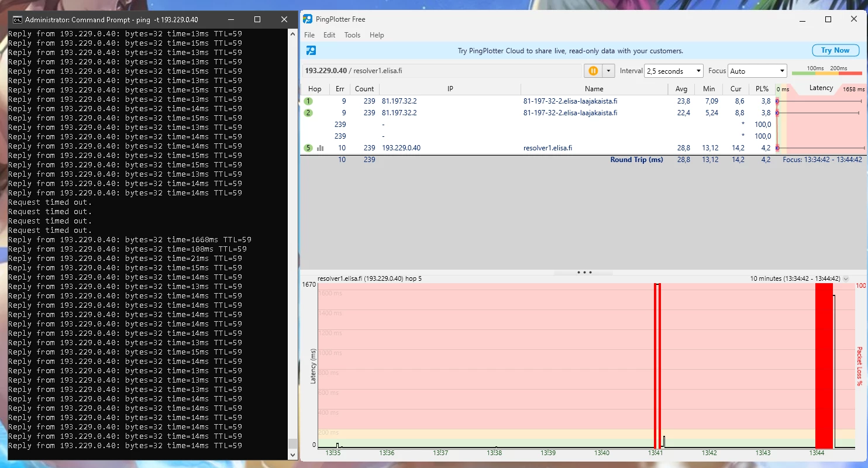Click the Avg column header
This screenshot has width=868, height=468.
pos(681,89)
